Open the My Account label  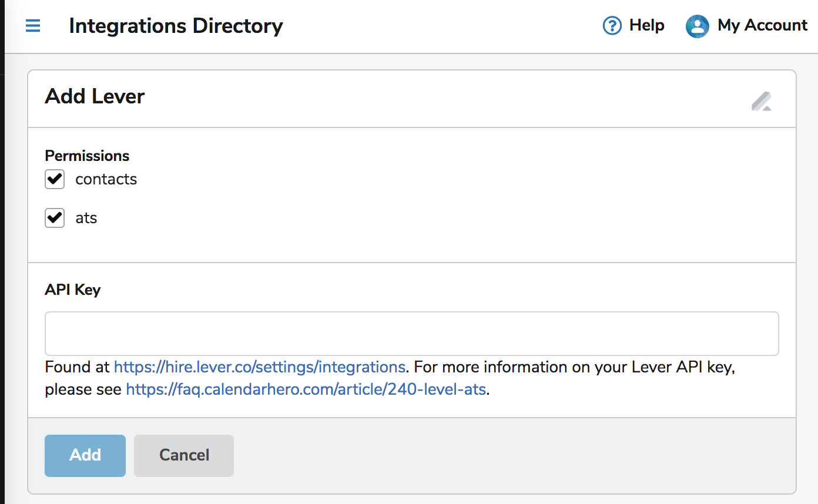[763, 26]
